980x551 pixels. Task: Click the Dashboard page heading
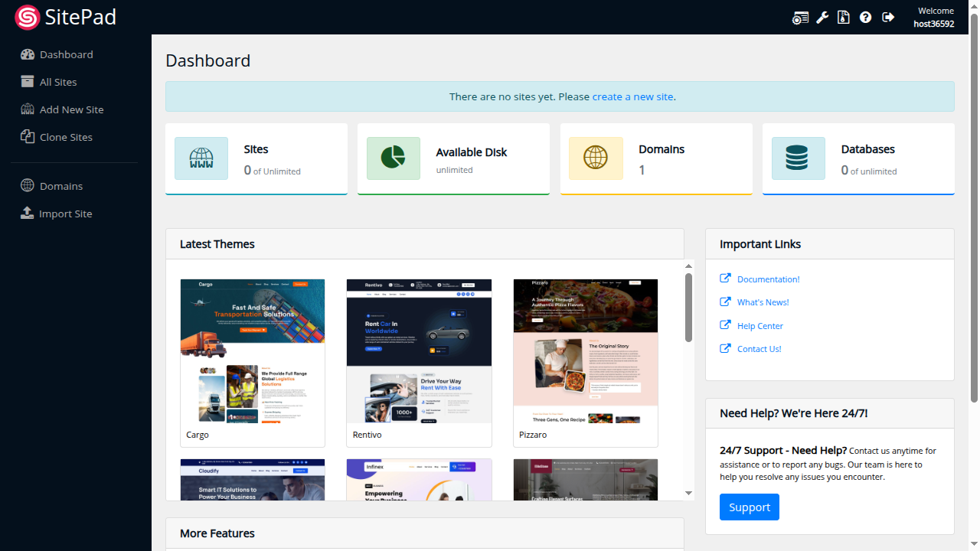click(x=208, y=60)
